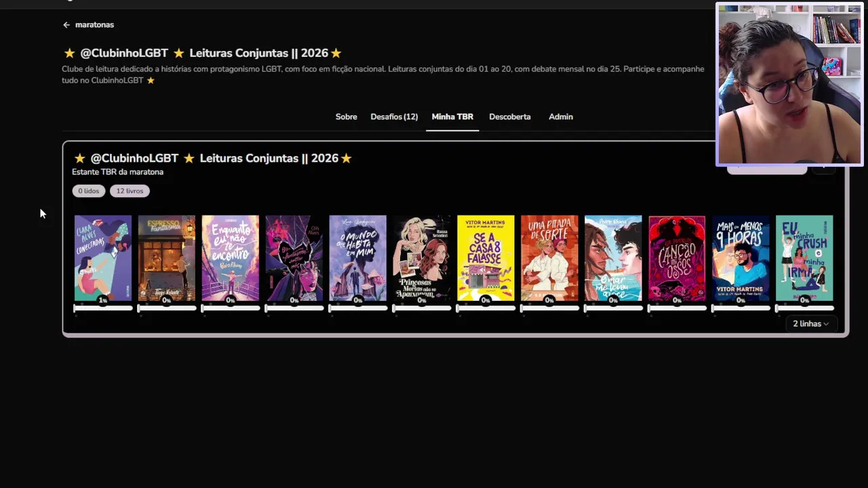Open the Admin tab
The height and width of the screenshot is (488, 868).
pos(561,117)
